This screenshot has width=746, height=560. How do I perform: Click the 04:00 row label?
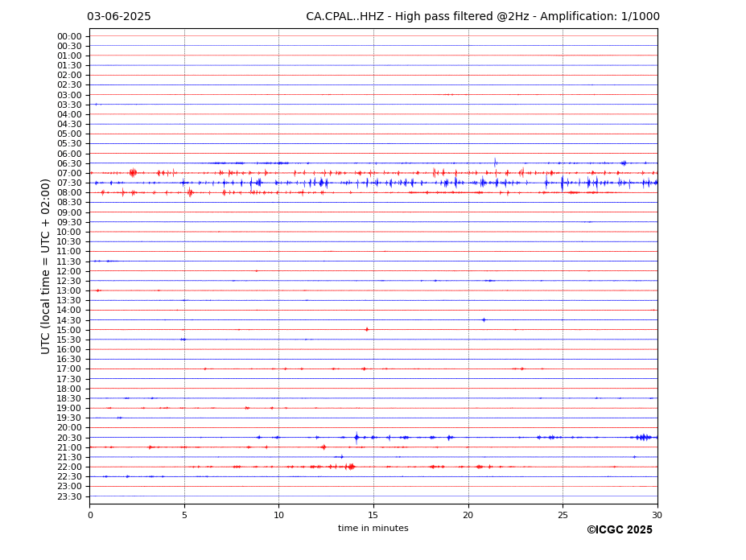(x=69, y=115)
